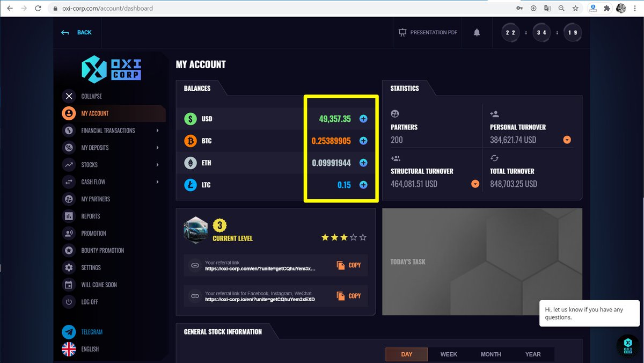Open browser extensions puzzle icon

click(x=607, y=9)
